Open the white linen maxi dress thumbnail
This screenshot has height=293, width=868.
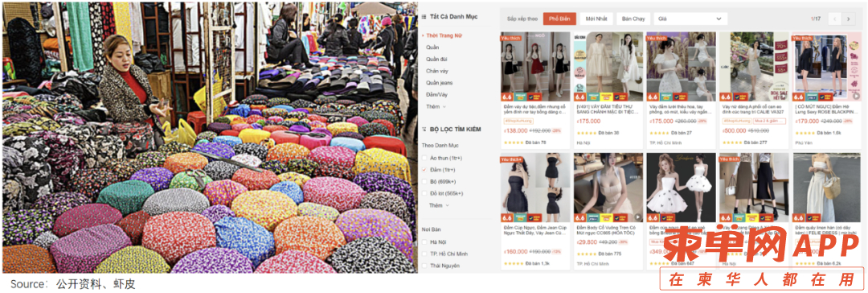[827, 188]
